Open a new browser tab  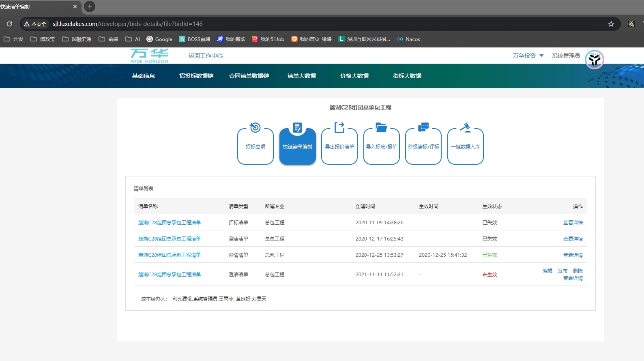tap(90, 6)
